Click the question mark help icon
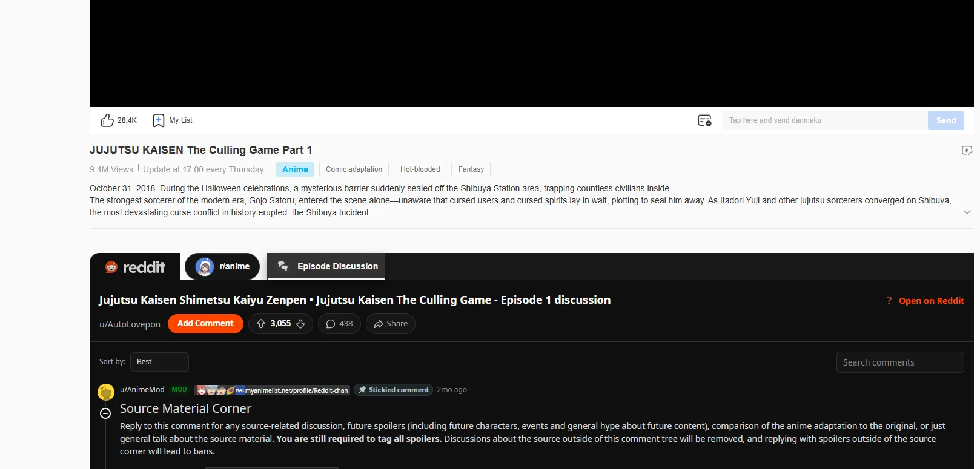 coord(889,301)
